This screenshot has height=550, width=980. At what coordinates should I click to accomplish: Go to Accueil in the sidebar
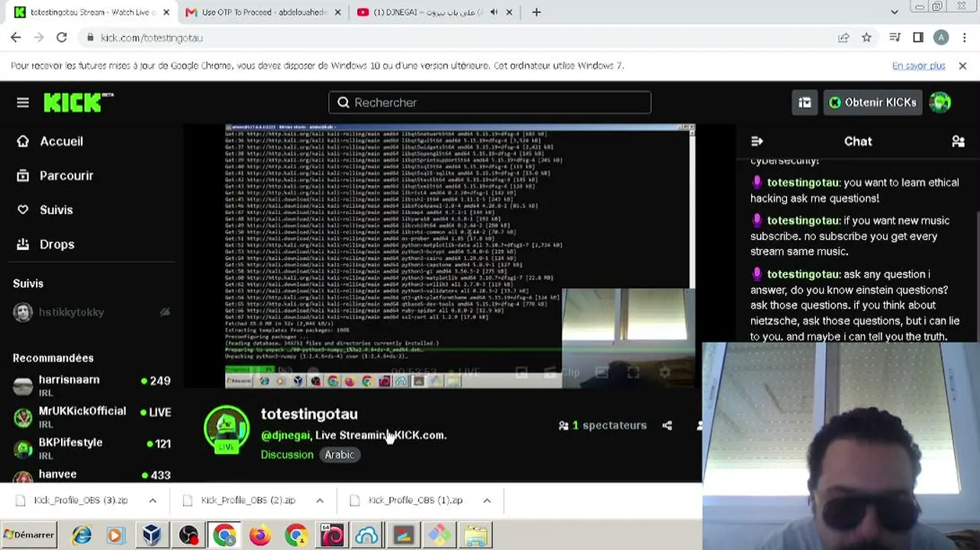50,141
